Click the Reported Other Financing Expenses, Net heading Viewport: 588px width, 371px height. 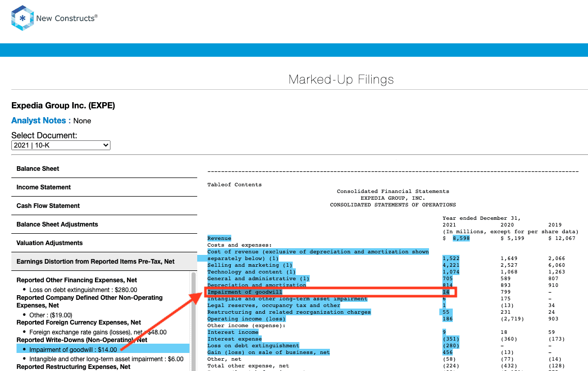click(76, 280)
